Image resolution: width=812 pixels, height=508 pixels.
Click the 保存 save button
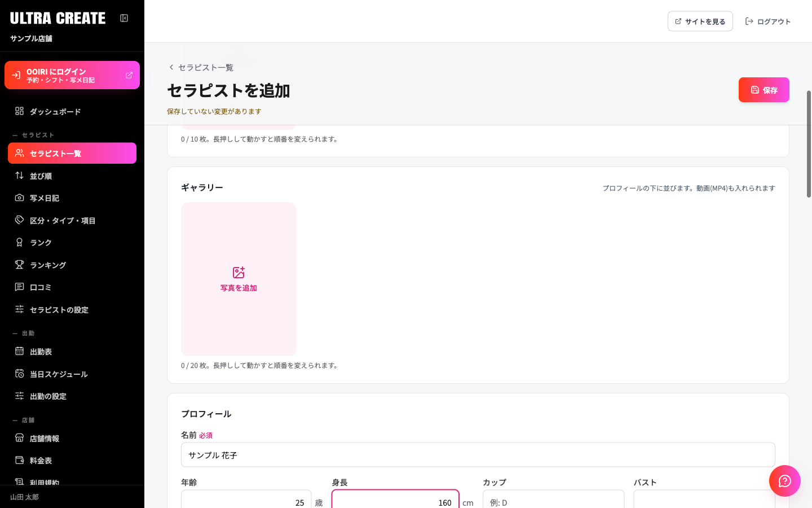click(x=764, y=90)
